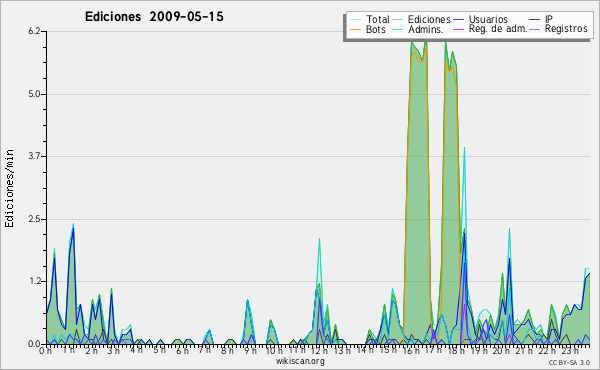600x370 pixels.
Task: Click the Bots legend label
Action: click(x=376, y=29)
